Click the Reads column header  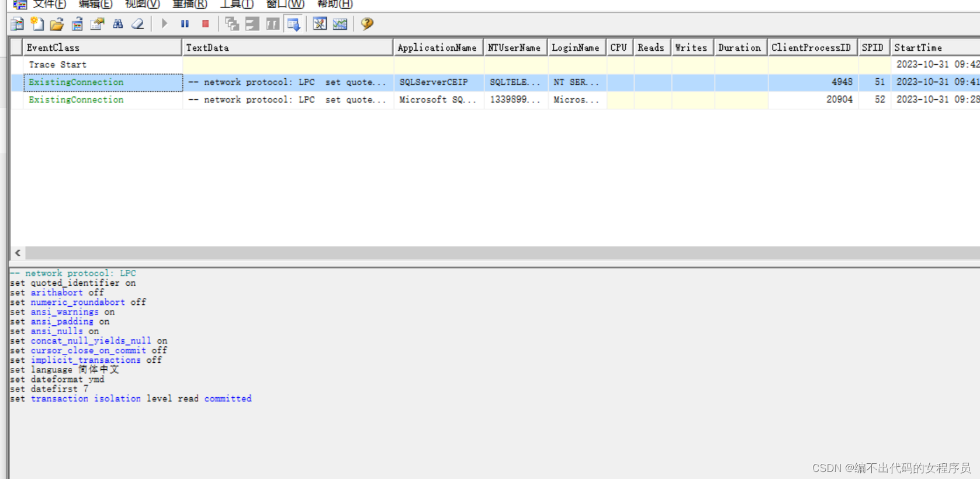tap(652, 47)
